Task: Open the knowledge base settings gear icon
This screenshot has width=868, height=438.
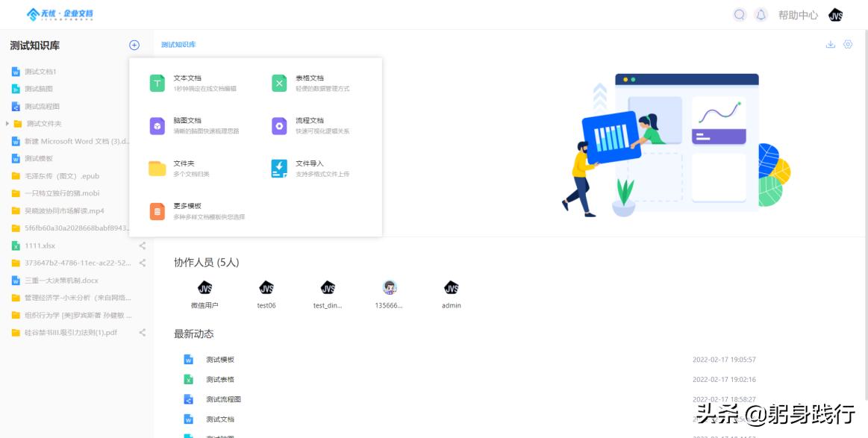Action: pos(849,44)
